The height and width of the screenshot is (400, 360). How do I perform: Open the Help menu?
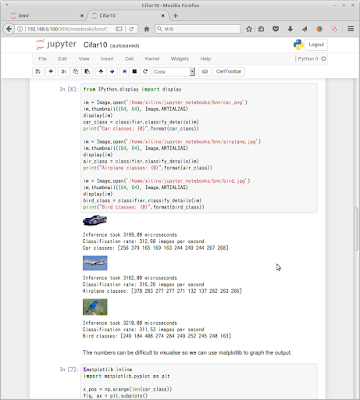[205, 59]
